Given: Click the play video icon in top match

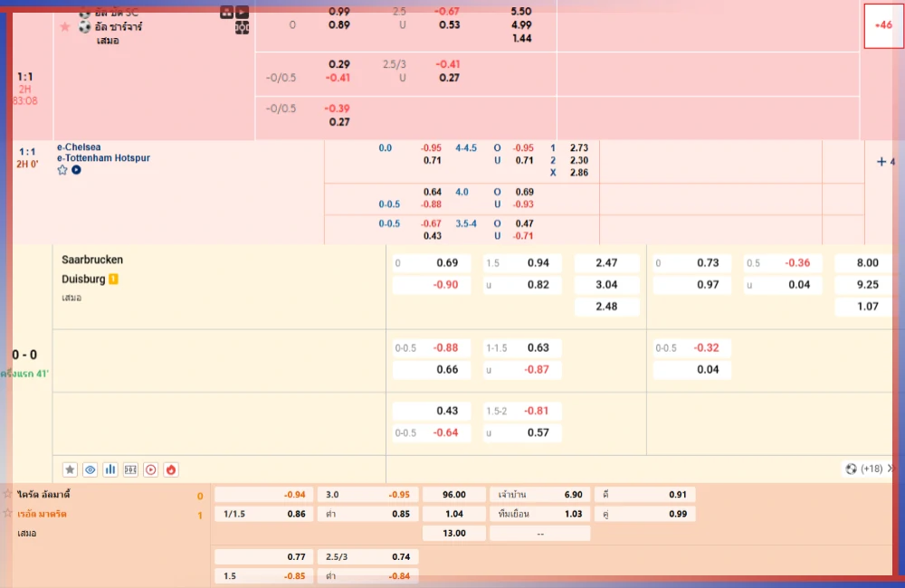Looking at the screenshot, I should (242, 12).
